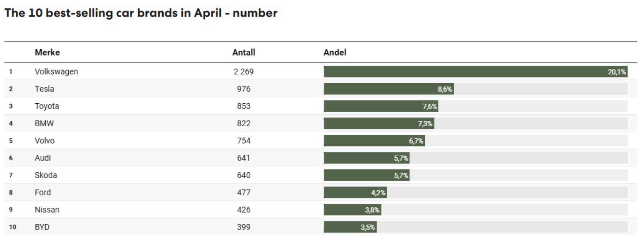The width and height of the screenshot is (644, 243).
Task: Click Nissan's 3,8% share bar
Action: 352,210
